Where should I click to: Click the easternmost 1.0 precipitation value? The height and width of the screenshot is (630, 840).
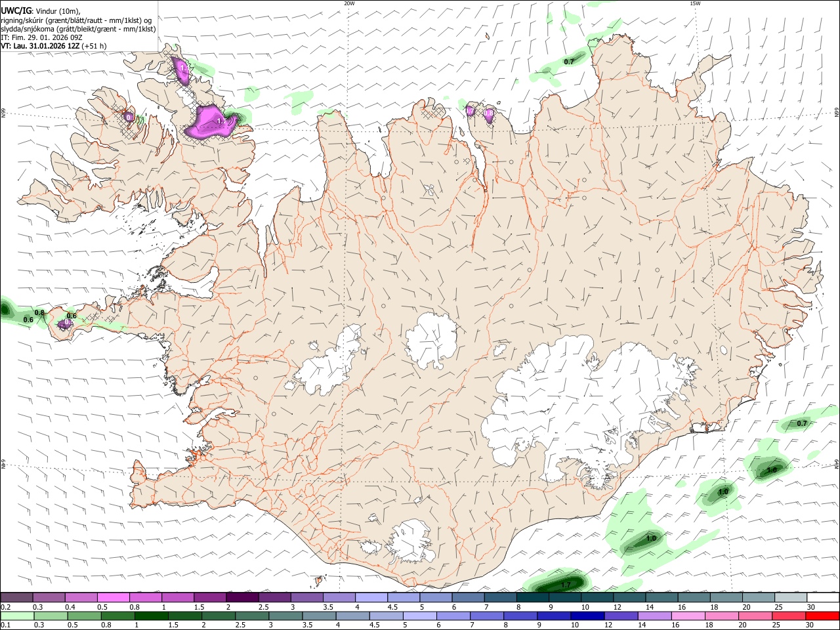(x=772, y=470)
